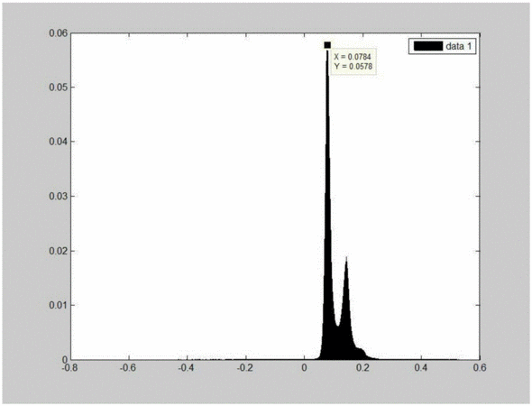Select the data tip box showing X = 0.0784
Screen dimensions: 532x406
click(x=353, y=61)
